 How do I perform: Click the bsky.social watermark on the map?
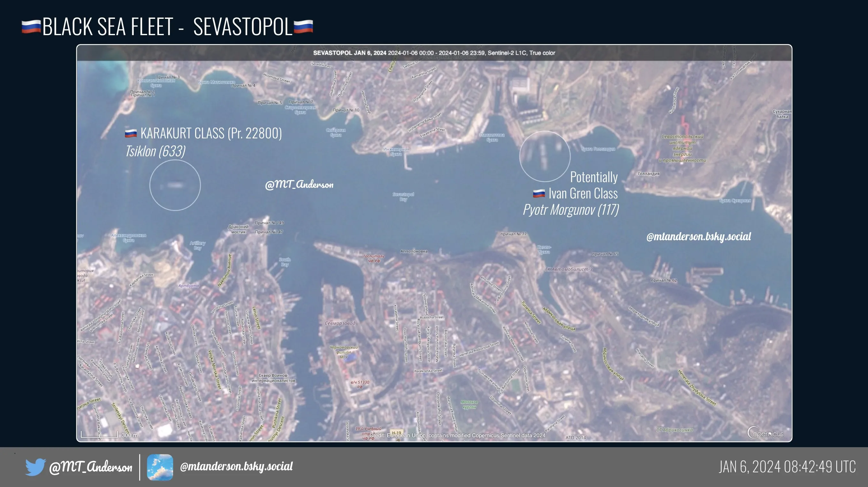[698, 236]
